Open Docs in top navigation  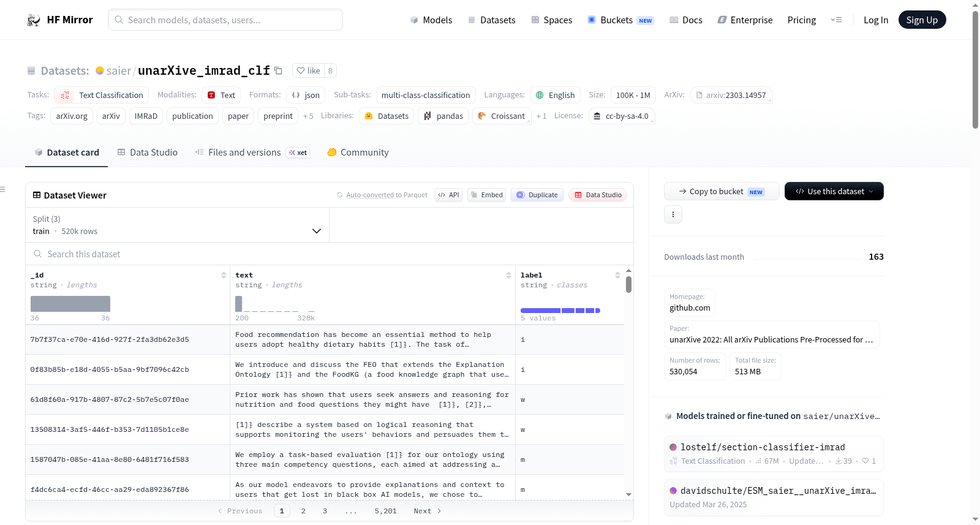point(686,20)
